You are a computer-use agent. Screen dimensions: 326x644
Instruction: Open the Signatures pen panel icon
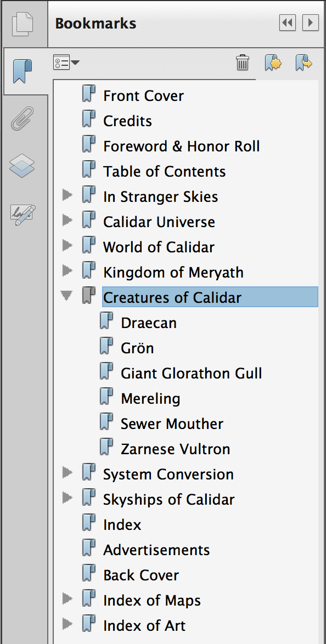coord(23,215)
